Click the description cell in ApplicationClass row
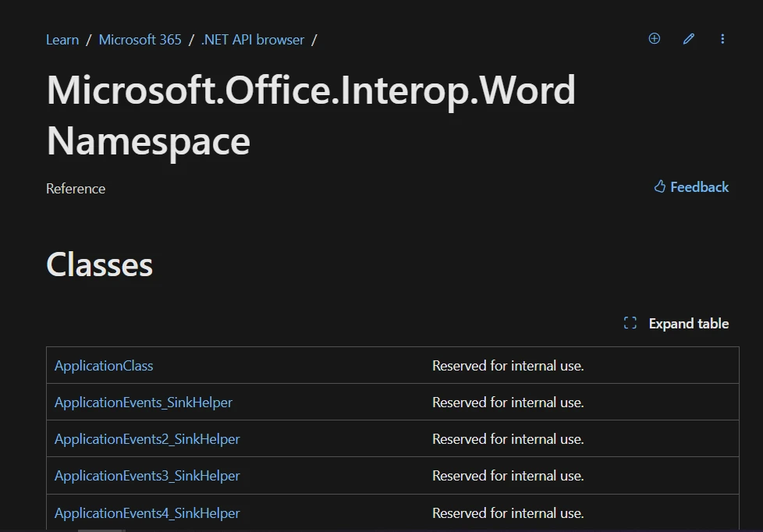This screenshot has width=763, height=532. click(x=508, y=366)
